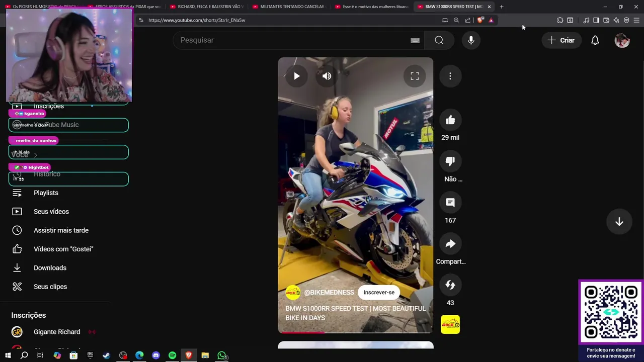The image size is (644, 362).
Task: Install app icon in address bar
Action: tap(445, 20)
